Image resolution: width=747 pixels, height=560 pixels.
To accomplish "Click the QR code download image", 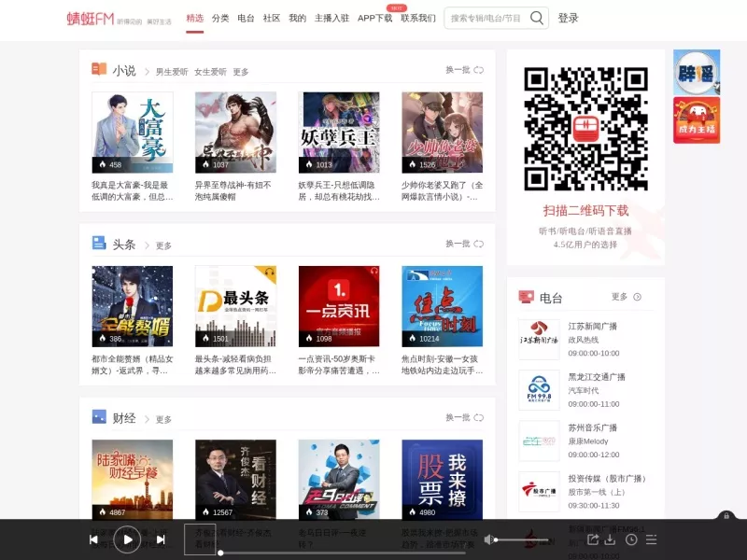I will click(585, 129).
